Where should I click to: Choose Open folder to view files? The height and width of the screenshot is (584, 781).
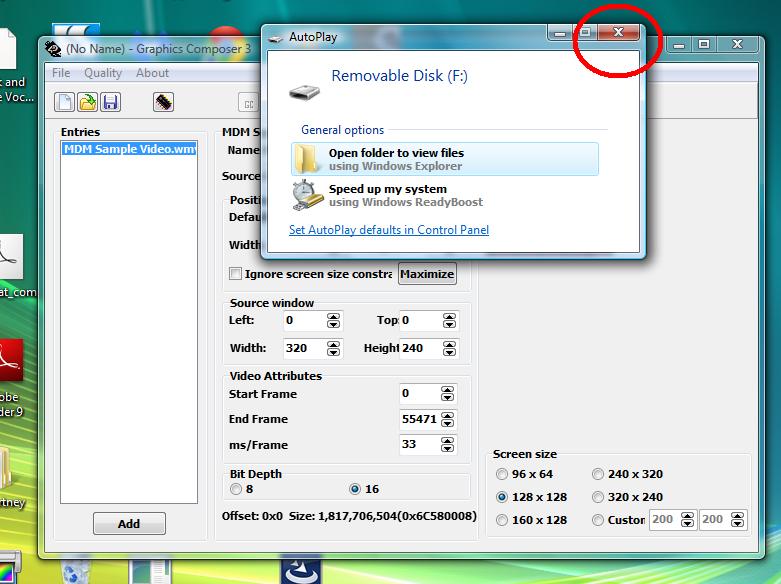pyautogui.click(x=445, y=159)
